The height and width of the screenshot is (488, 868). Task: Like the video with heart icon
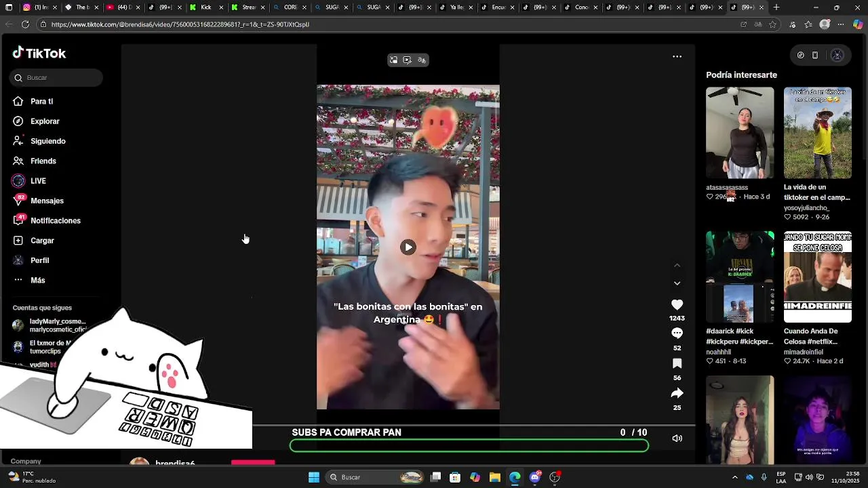coord(677,305)
